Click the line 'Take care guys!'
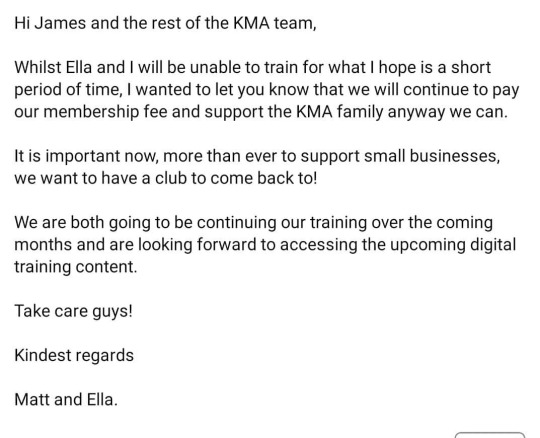The image size is (540, 438). tap(73, 311)
